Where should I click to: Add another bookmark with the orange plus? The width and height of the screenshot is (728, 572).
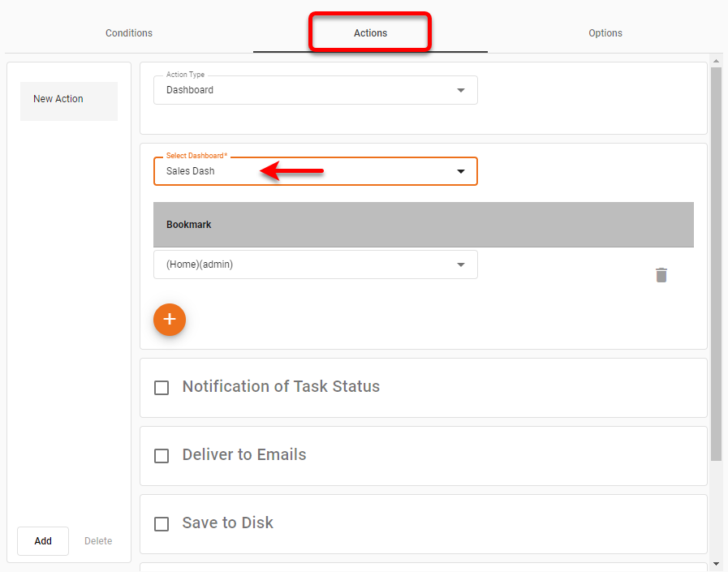coord(170,320)
